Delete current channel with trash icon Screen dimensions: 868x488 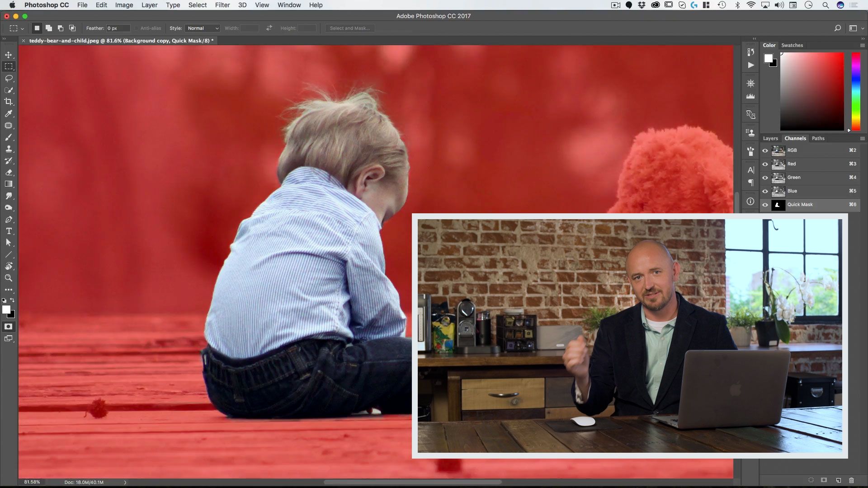click(x=851, y=480)
